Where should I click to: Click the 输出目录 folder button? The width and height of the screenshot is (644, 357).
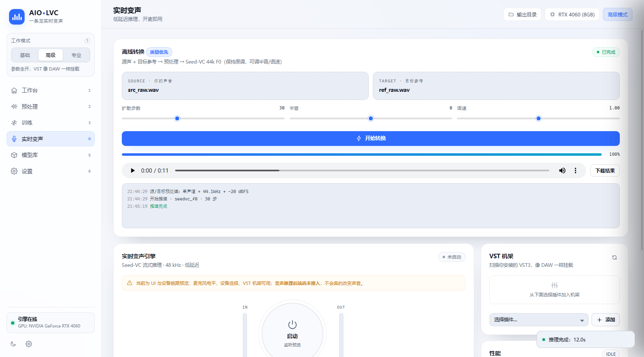[x=522, y=14]
